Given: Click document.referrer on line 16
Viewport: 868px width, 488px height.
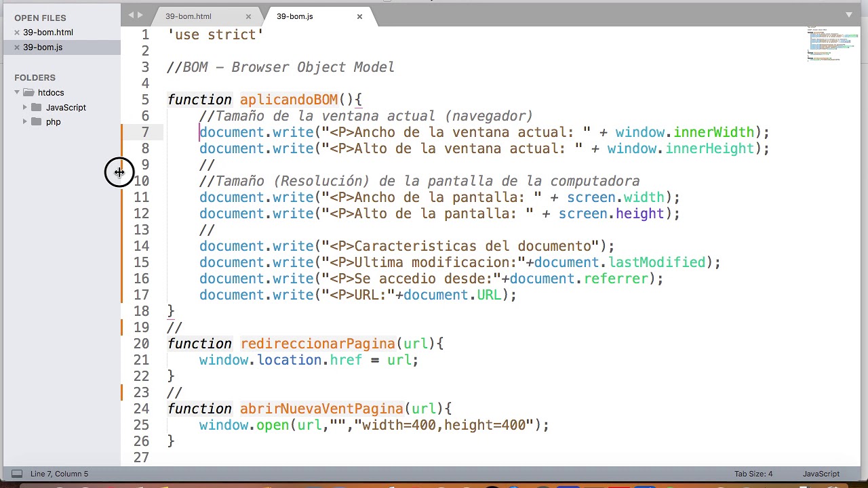Looking at the screenshot, I should click(579, 279).
